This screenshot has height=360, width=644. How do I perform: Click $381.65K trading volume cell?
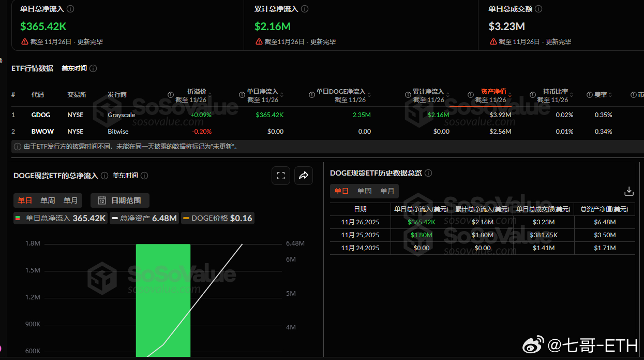pos(544,235)
